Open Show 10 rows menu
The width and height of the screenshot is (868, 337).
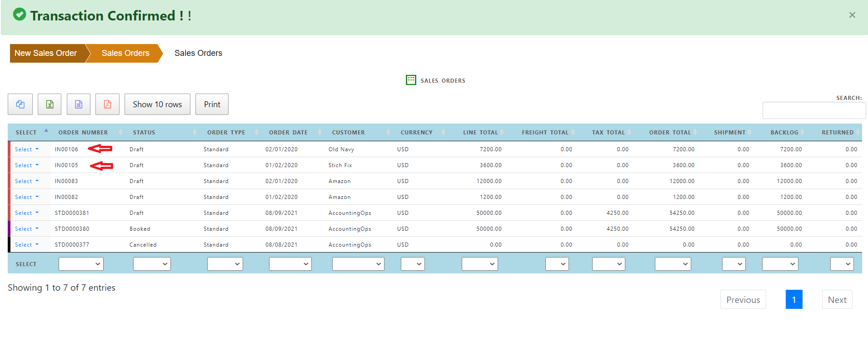pos(157,104)
